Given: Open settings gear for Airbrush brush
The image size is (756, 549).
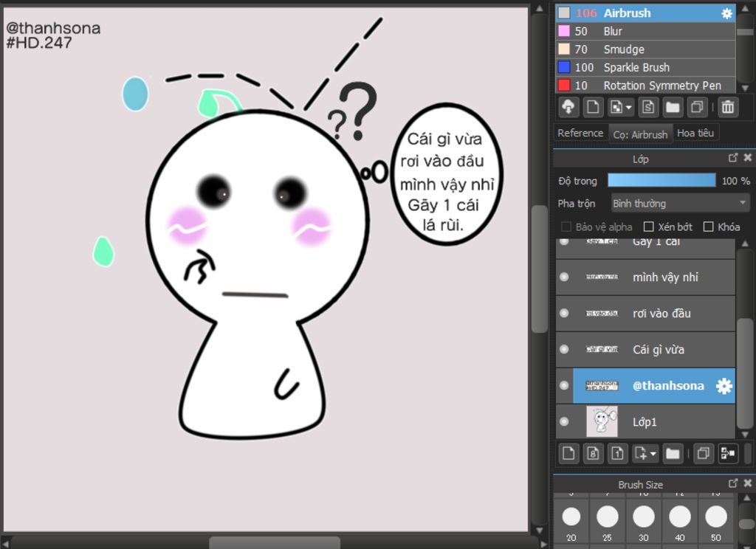Looking at the screenshot, I should [726, 13].
